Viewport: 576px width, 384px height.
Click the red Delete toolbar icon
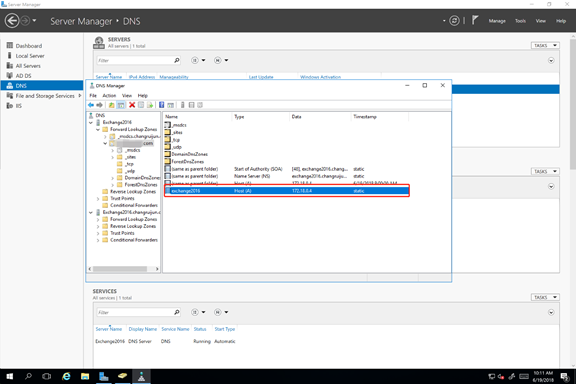[132, 105]
